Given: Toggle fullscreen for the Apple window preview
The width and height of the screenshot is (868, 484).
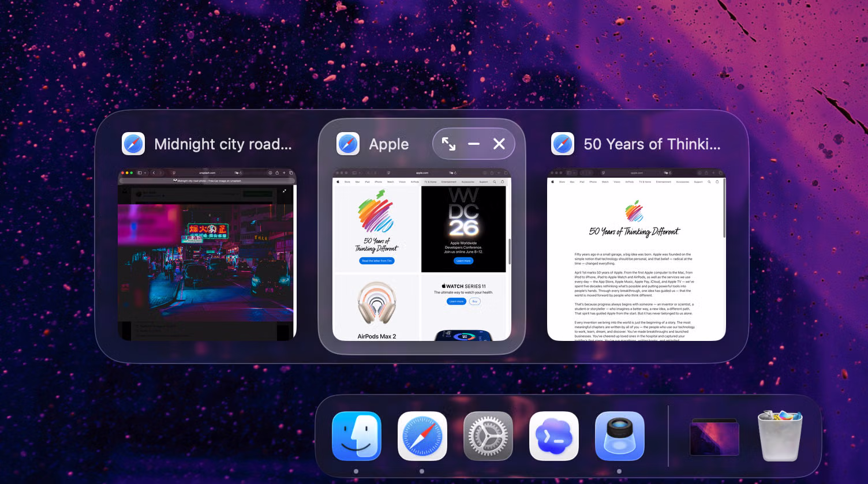Looking at the screenshot, I should (448, 144).
